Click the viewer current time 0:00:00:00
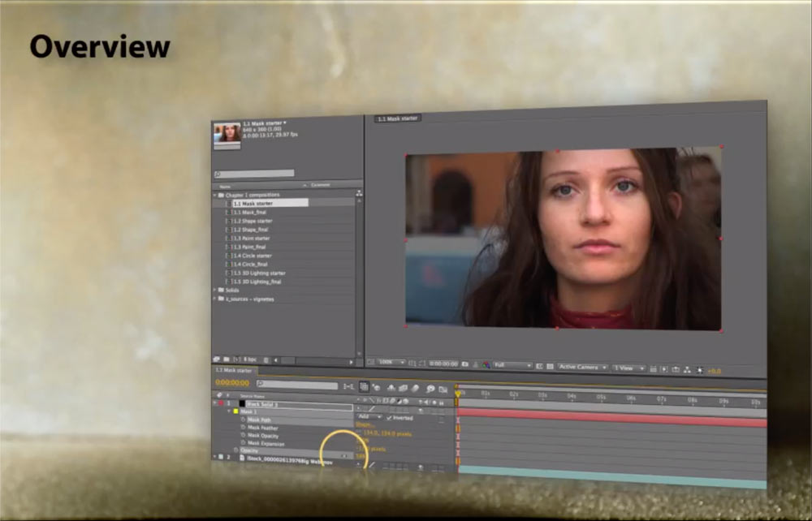Viewport: 812px width, 521px height. (443, 364)
